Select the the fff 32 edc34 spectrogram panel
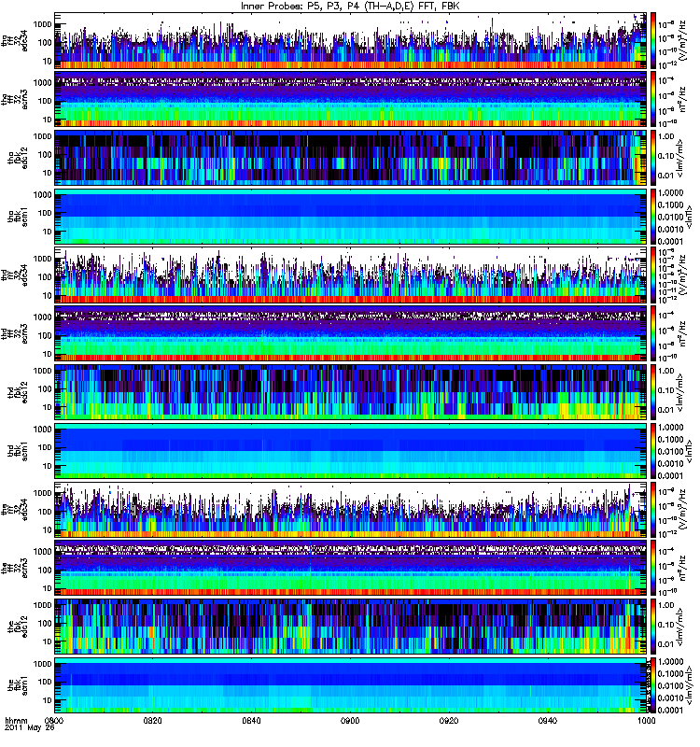The height and width of the screenshot is (747, 700). tap(350, 510)
